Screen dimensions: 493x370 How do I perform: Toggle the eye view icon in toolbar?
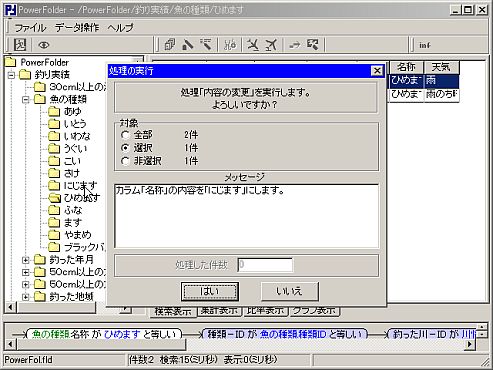tap(44, 45)
